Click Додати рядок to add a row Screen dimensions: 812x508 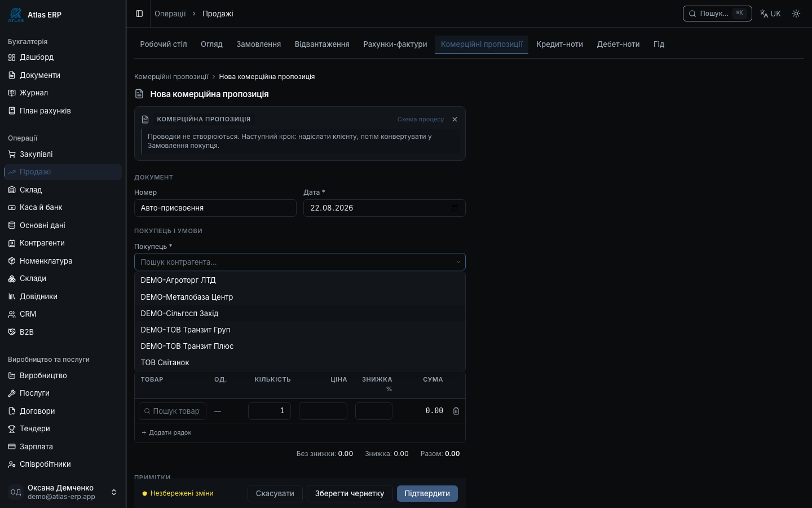pyautogui.click(x=166, y=433)
